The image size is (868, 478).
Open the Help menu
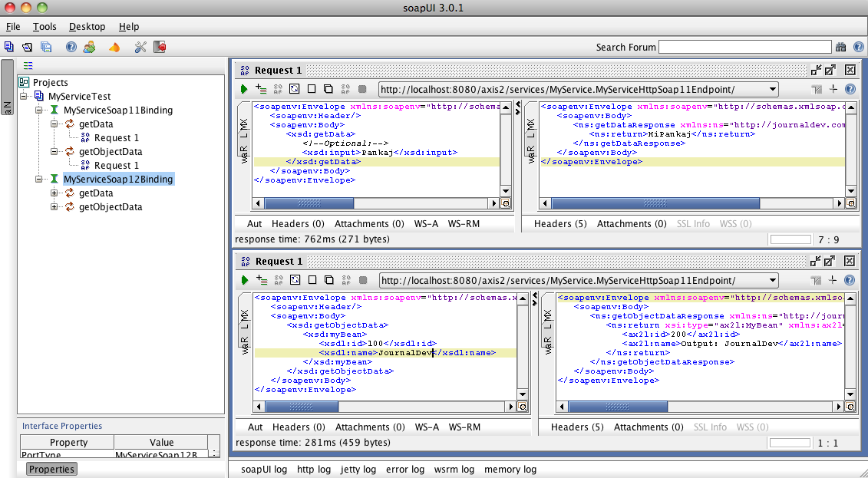pyautogui.click(x=129, y=27)
